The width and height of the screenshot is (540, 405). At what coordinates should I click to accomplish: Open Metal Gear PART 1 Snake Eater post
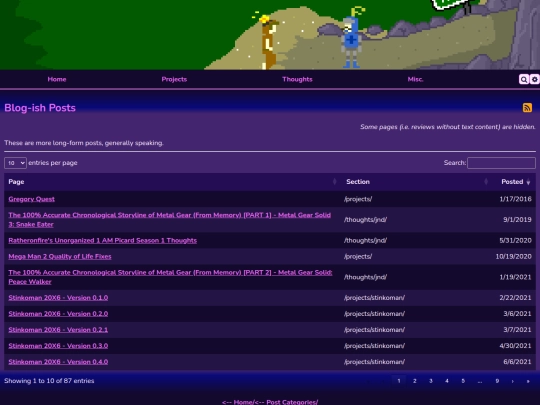click(x=170, y=220)
